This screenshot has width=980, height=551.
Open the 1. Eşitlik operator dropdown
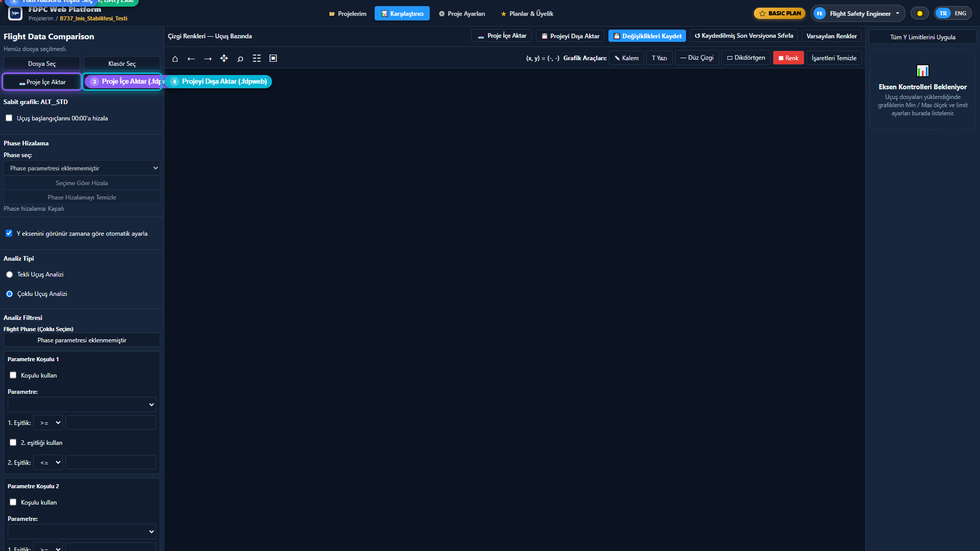pyautogui.click(x=48, y=423)
